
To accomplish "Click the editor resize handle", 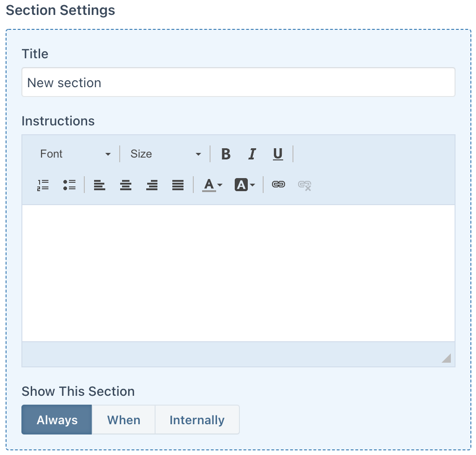I will [447, 358].
